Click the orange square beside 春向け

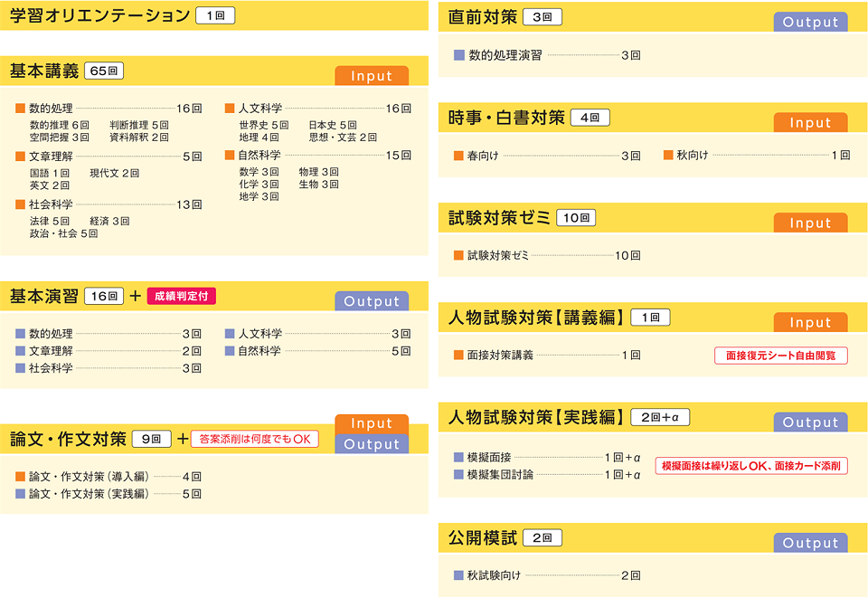pyautogui.click(x=459, y=156)
